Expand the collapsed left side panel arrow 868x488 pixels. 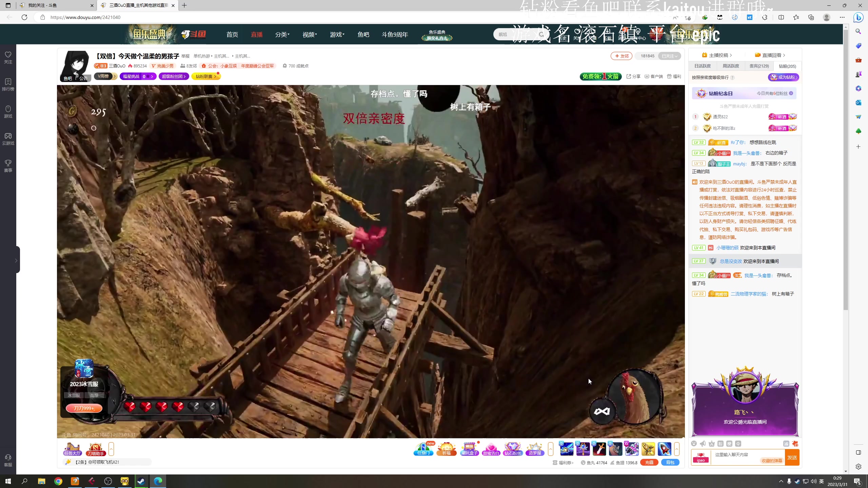tap(16, 260)
